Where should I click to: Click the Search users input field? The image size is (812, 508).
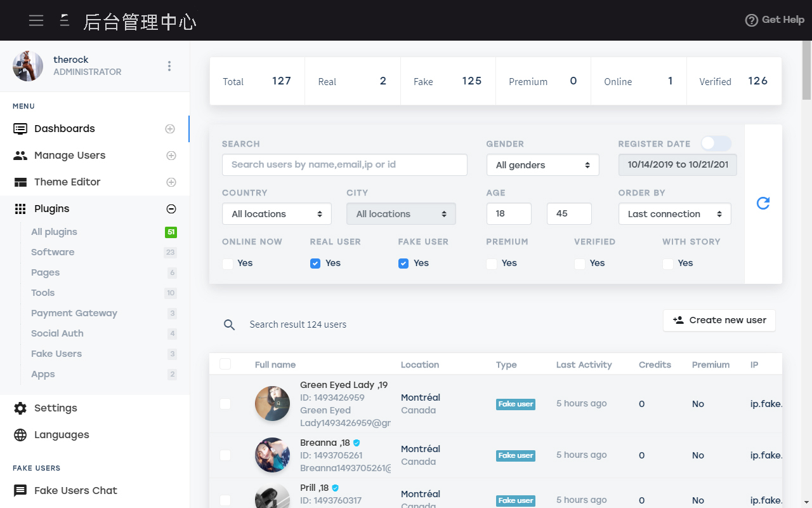pos(344,164)
